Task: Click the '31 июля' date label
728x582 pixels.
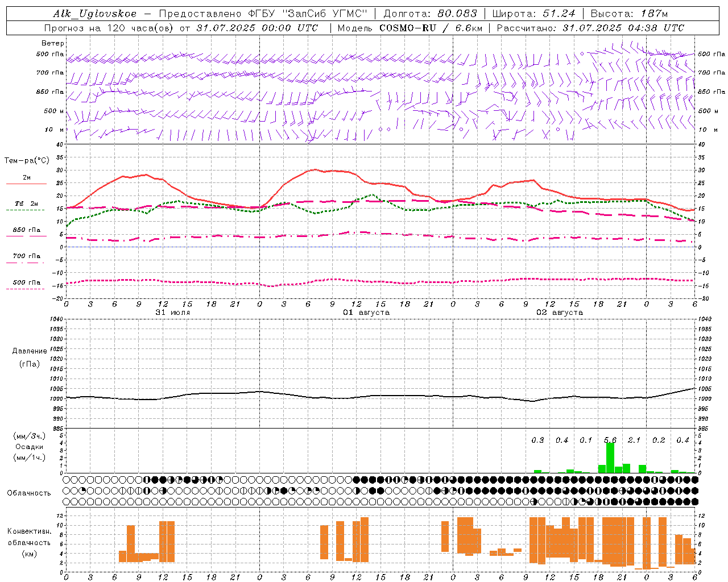Action: [173, 313]
